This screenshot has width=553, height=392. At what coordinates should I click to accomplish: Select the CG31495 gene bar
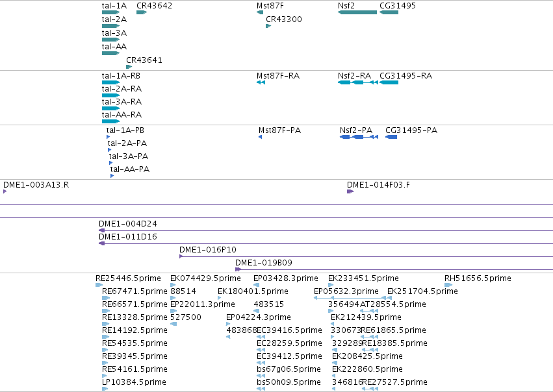(389, 12)
